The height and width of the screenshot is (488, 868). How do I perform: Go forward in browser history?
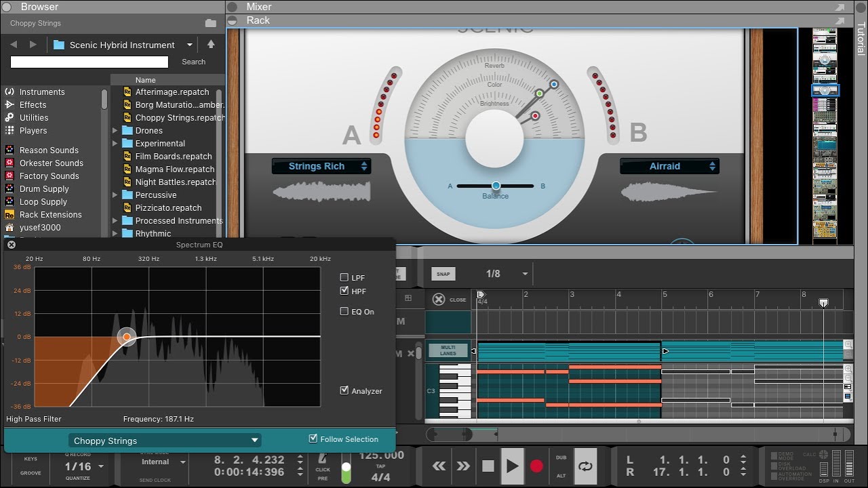click(33, 45)
